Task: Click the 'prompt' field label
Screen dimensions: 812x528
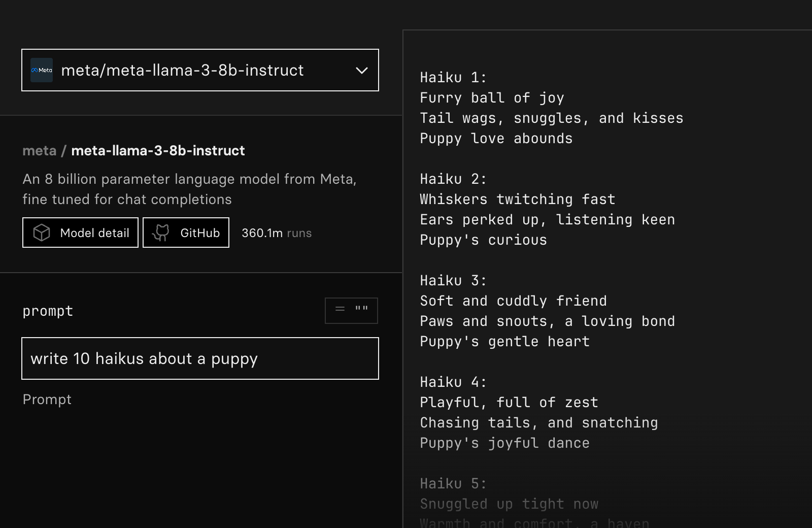Action: [x=48, y=311]
